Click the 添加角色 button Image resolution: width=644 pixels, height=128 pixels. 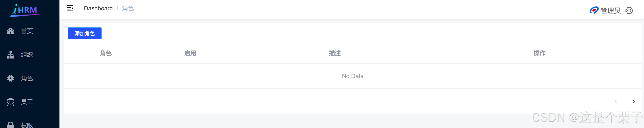(85, 33)
